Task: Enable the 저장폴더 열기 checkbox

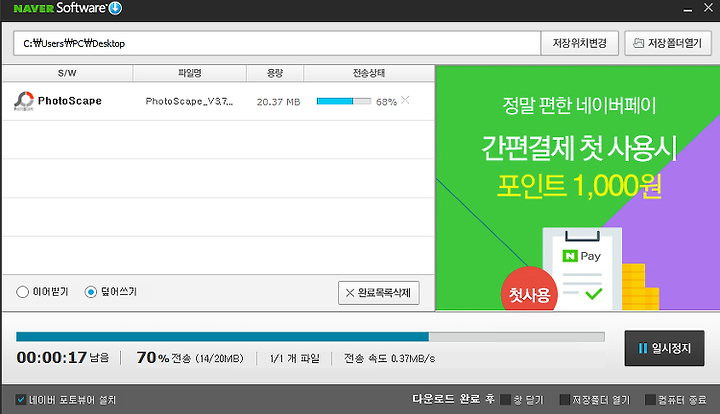Action: tap(565, 399)
